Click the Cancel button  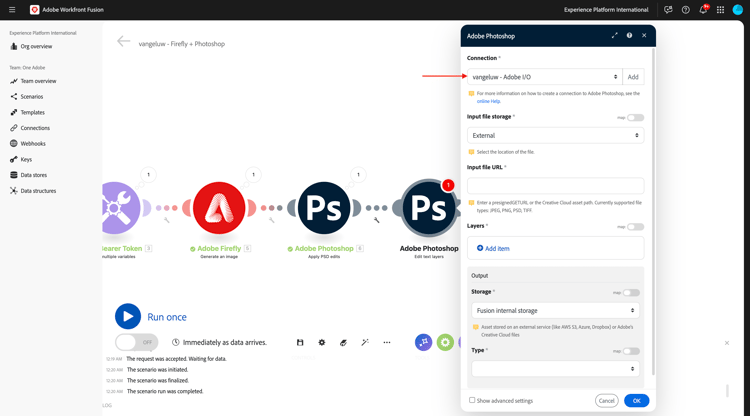pos(607,401)
